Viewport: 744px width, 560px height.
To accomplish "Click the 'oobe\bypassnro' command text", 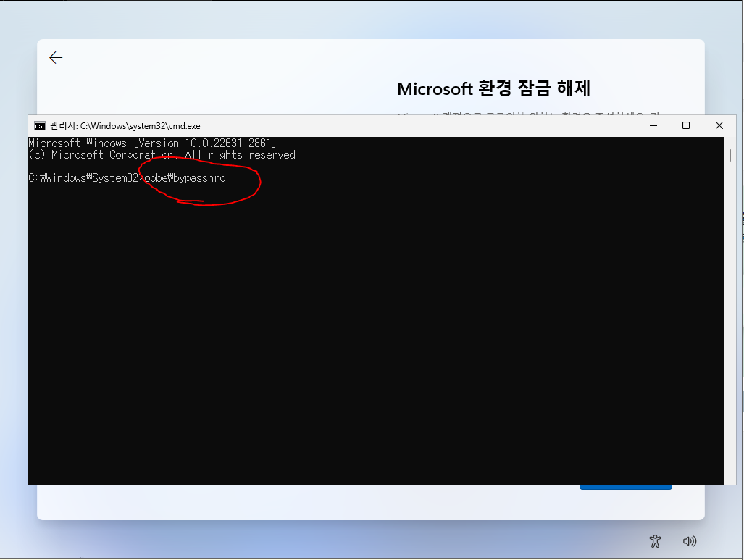I will 185,178.
